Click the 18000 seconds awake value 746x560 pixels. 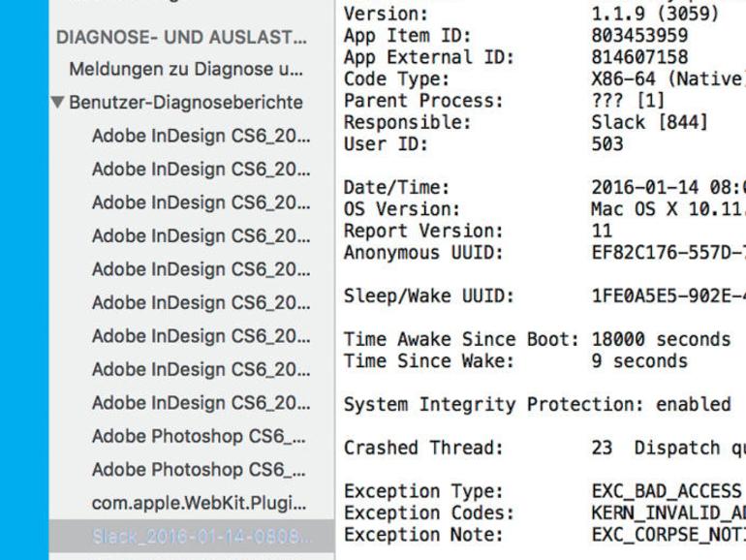click(x=660, y=340)
